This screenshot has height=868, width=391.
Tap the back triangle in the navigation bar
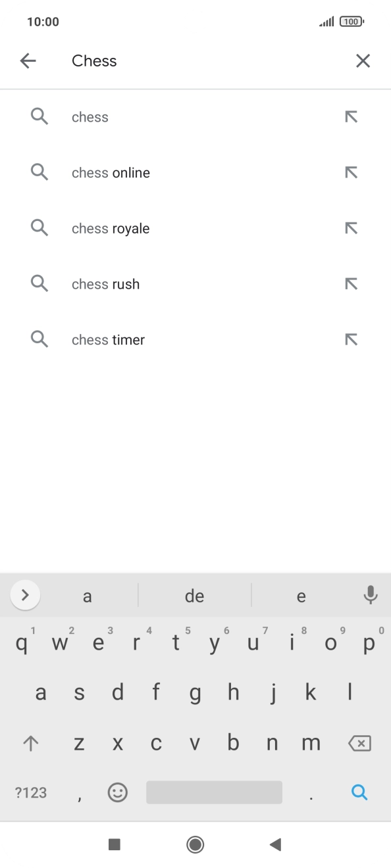(275, 844)
